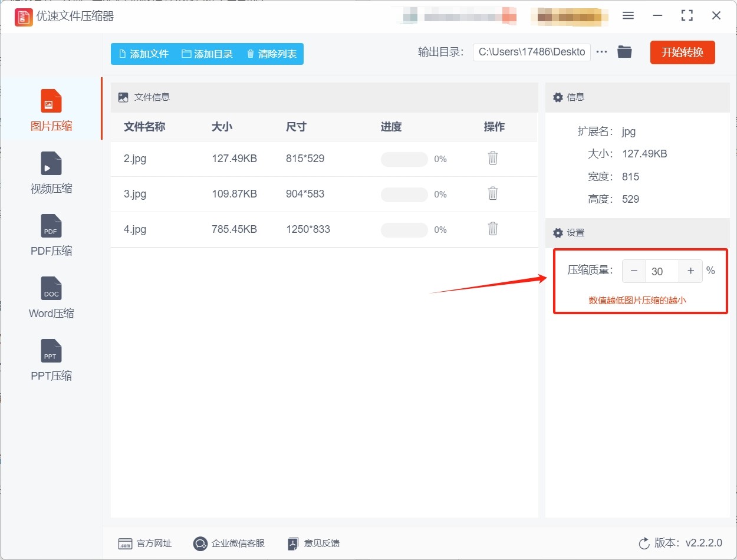The height and width of the screenshot is (560, 737).
Task: Remove 3.jpg with the trash icon
Action: click(x=493, y=193)
